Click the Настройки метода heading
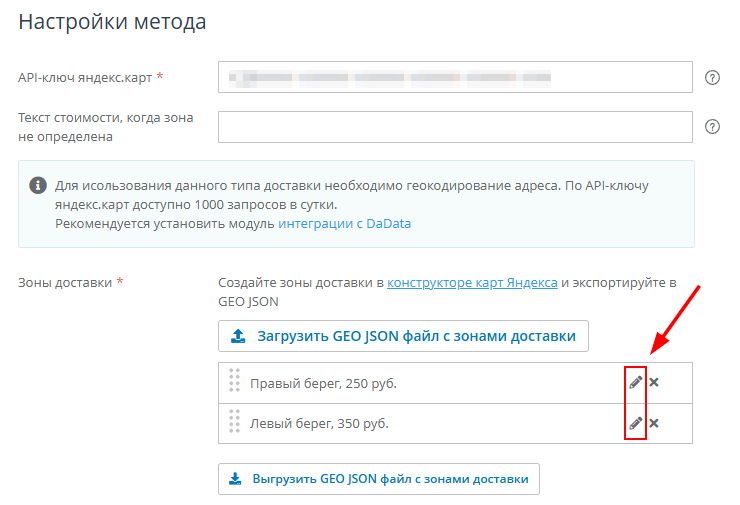 tap(112, 22)
